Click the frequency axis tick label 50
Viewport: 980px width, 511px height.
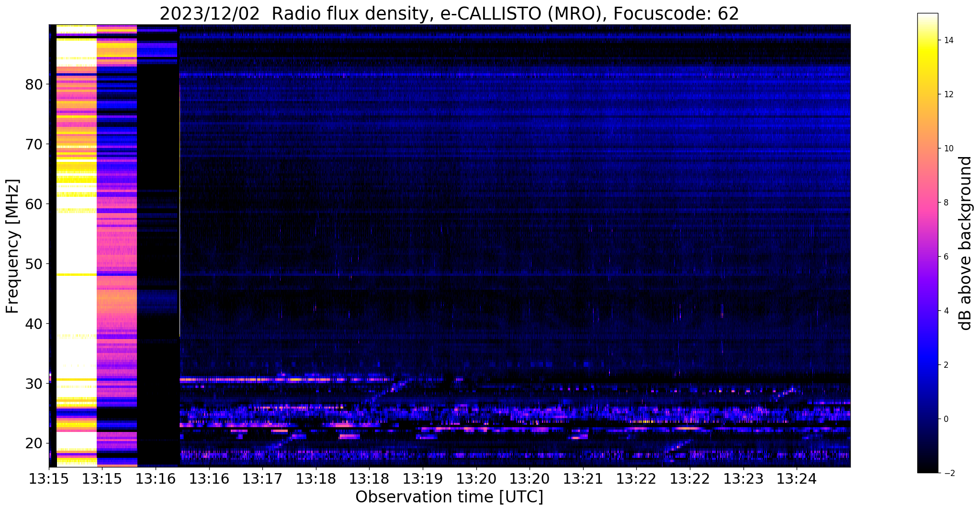(x=34, y=264)
